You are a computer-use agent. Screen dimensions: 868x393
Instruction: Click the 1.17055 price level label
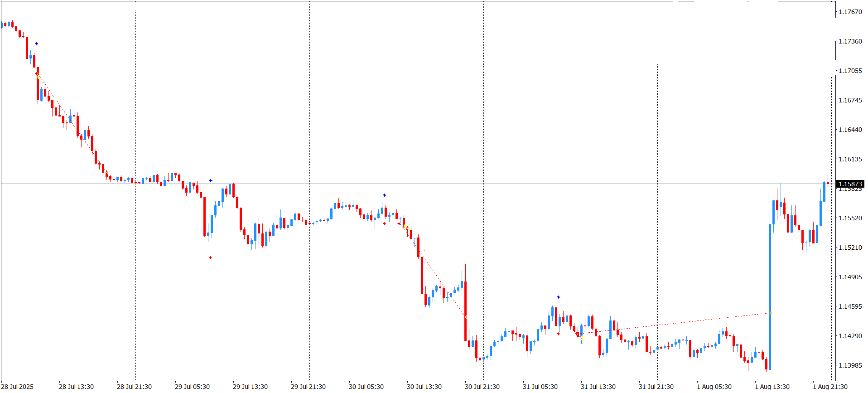tap(850, 71)
